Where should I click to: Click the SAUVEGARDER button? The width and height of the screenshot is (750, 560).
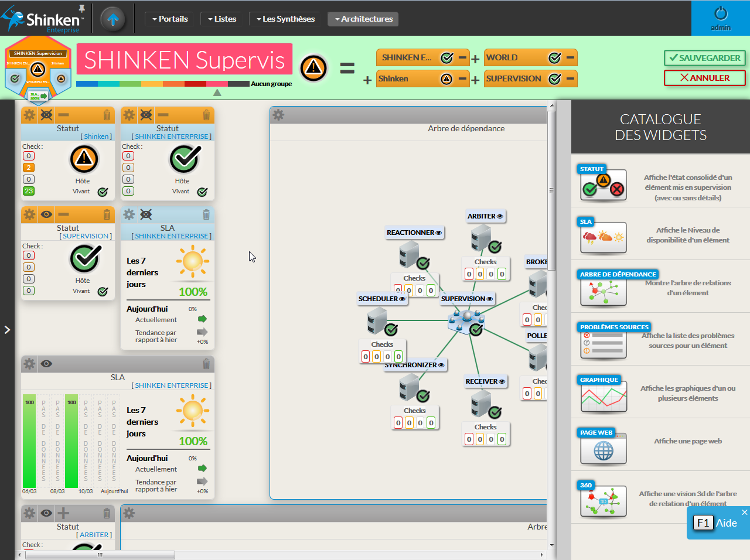704,58
